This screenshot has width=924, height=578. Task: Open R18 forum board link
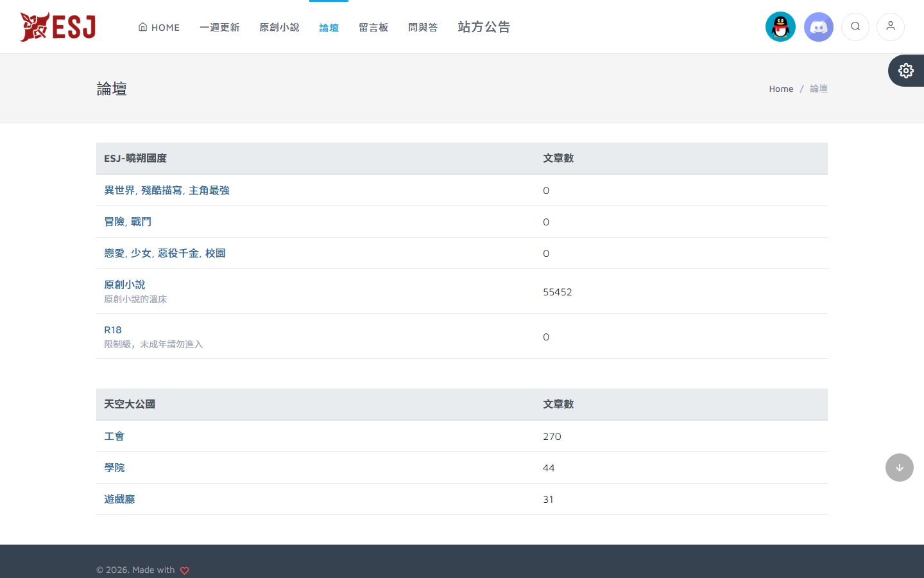(113, 329)
